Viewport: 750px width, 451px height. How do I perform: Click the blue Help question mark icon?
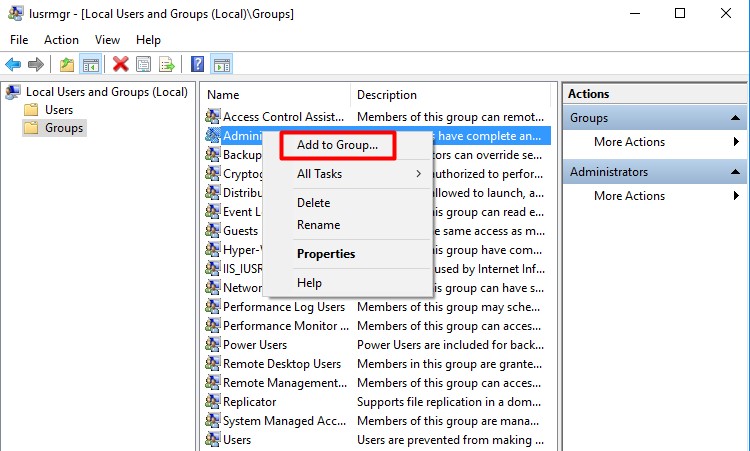click(x=198, y=64)
